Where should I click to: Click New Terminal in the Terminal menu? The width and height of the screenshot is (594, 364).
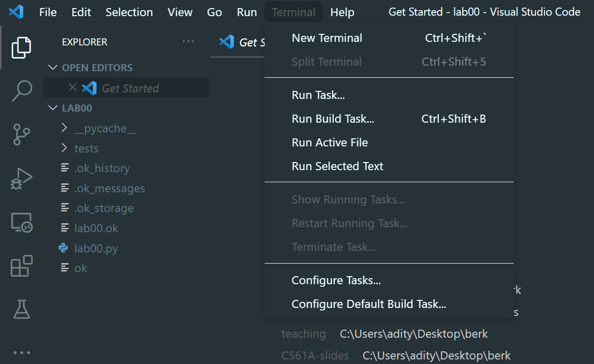point(327,37)
